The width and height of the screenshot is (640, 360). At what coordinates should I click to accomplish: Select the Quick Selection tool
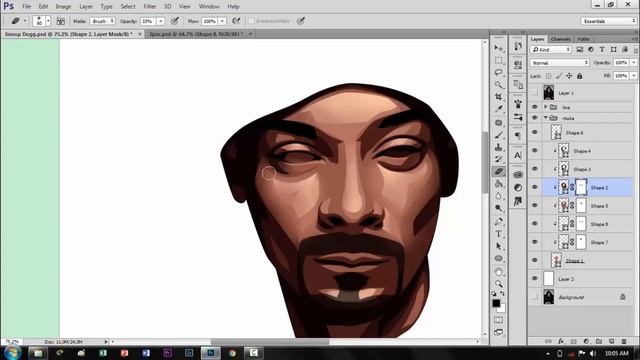[498, 85]
